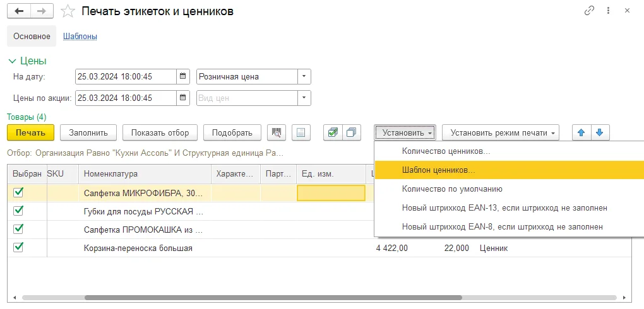Click the На дату input field
Image resolution: width=644 pixels, height=309 pixels.
point(126,76)
